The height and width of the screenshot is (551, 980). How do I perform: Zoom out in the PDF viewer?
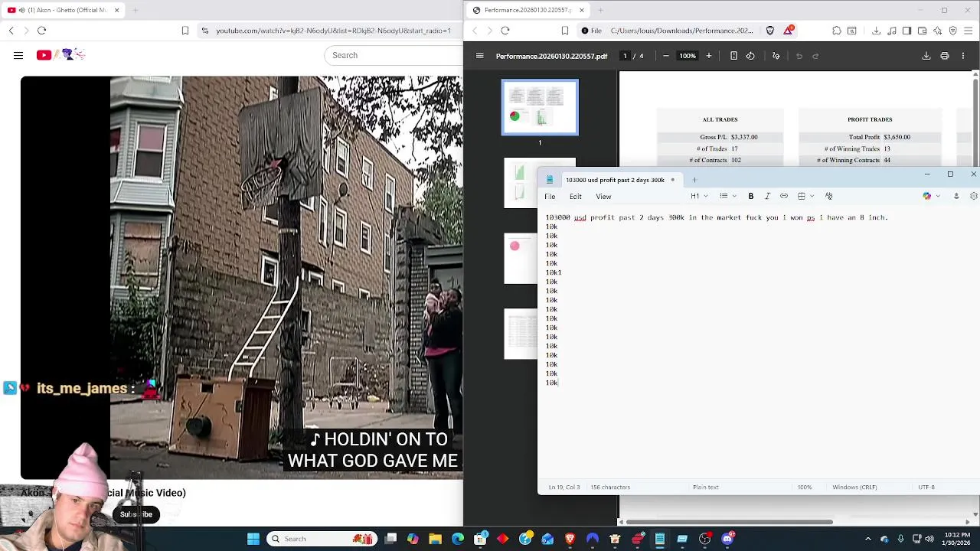tap(665, 56)
